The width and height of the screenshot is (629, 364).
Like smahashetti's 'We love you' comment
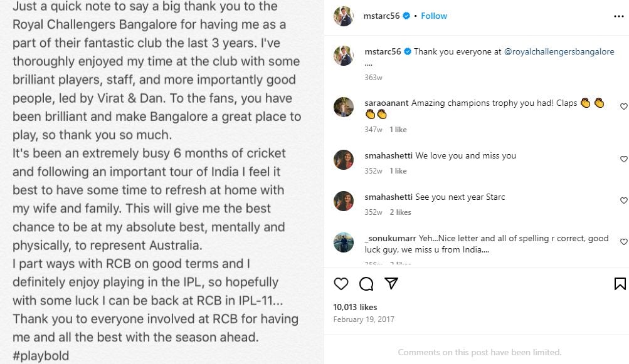pyautogui.click(x=623, y=159)
